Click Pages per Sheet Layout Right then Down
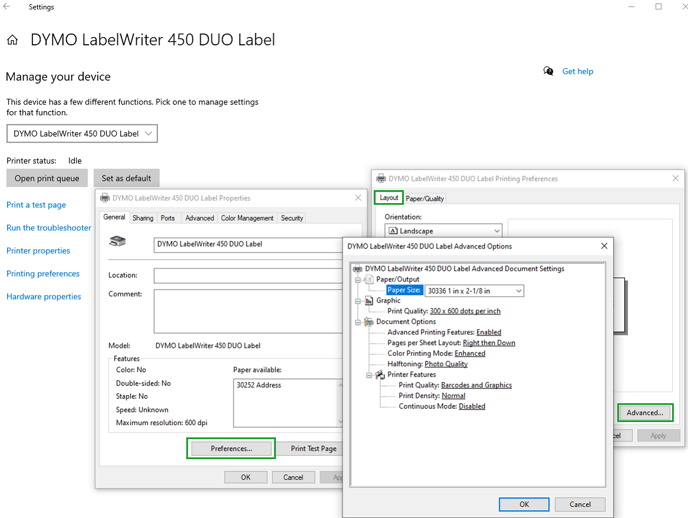 click(489, 343)
